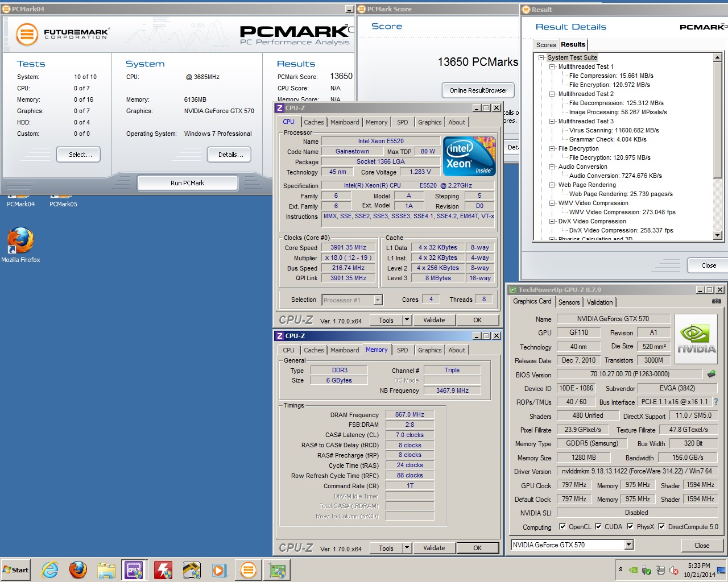
Task: Open the network tray icon
Action: 660,570
